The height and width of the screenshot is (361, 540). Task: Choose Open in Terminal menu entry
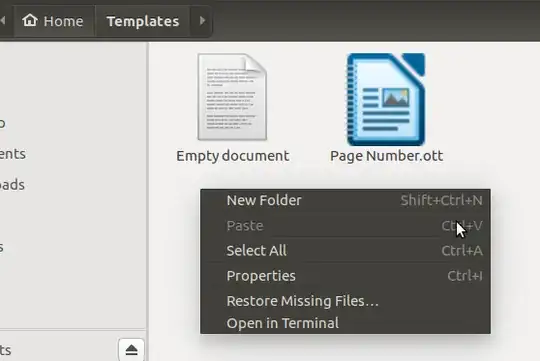(345, 323)
